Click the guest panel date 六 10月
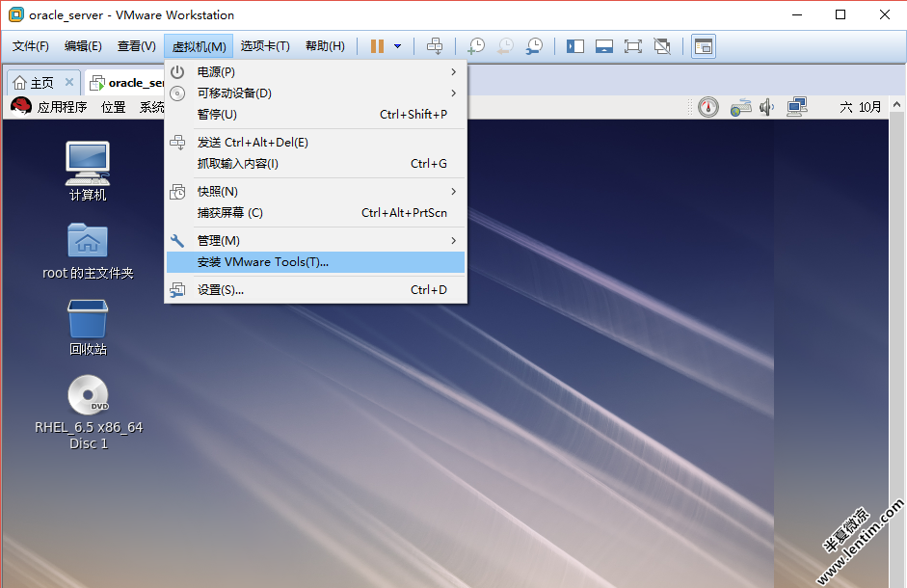The image size is (907, 588). click(860, 107)
